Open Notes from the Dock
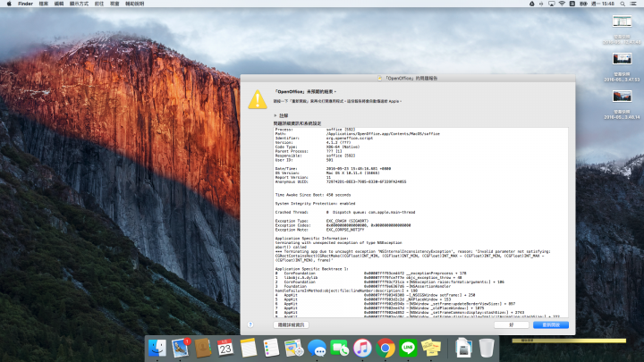Viewport: 644px width, 362px height. coord(249,348)
